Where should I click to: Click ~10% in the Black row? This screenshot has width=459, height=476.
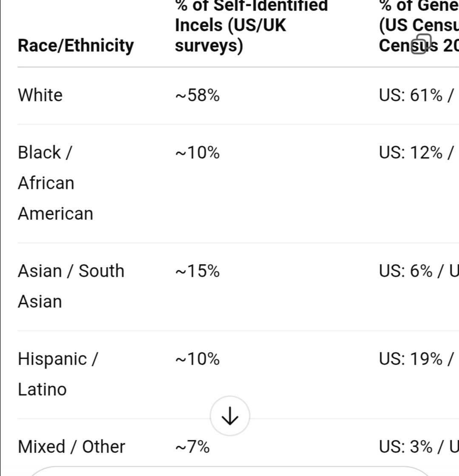[x=197, y=152]
